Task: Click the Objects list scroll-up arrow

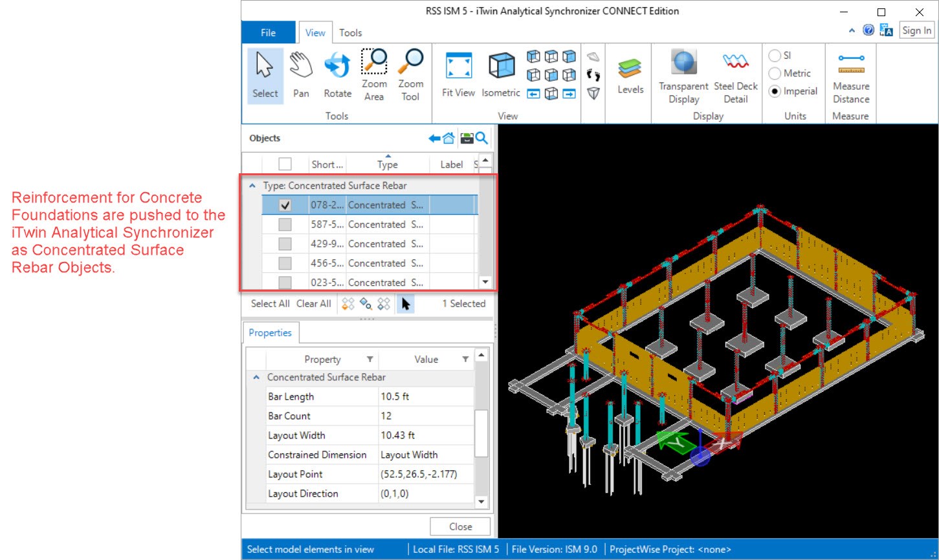Action: (485, 159)
